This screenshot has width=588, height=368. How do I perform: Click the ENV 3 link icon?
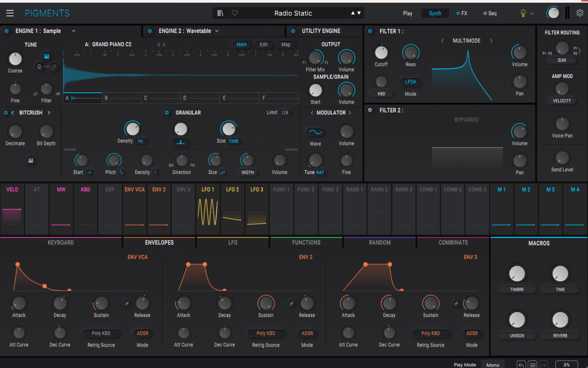[456, 303]
